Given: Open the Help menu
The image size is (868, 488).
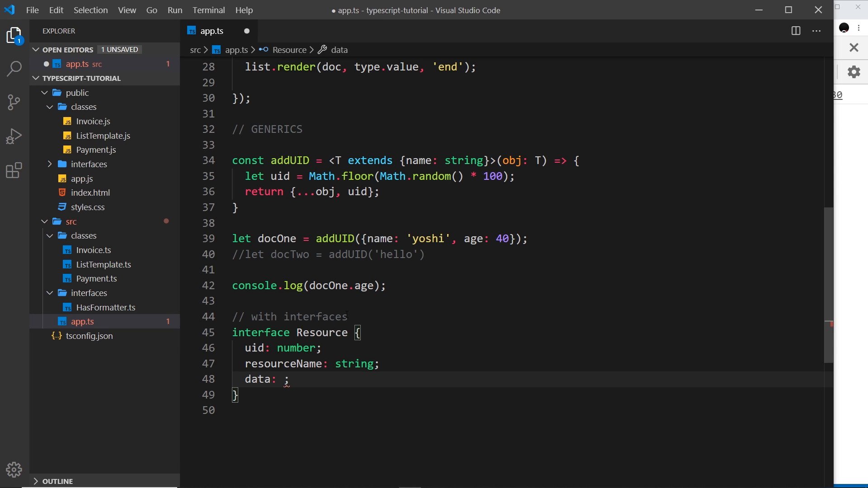Looking at the screenshot, I should (244, 10).
